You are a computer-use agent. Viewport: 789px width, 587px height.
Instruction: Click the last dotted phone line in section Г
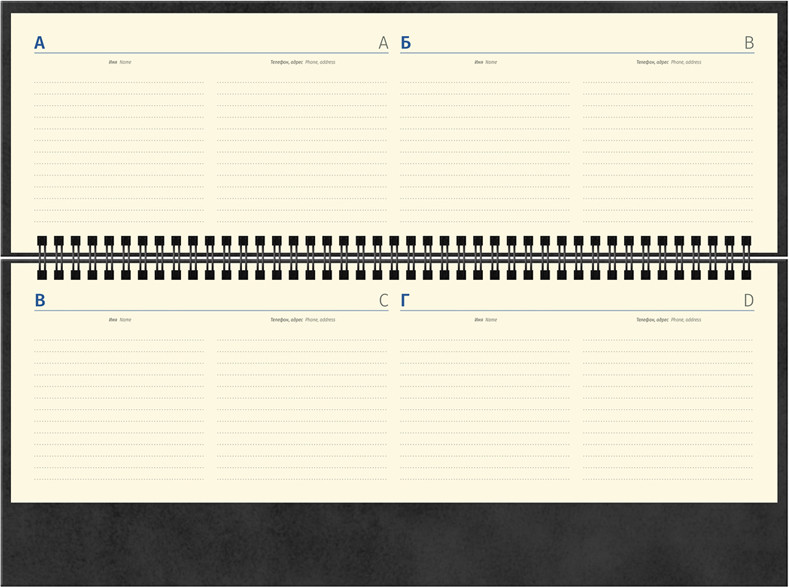[x=667, y=478]
